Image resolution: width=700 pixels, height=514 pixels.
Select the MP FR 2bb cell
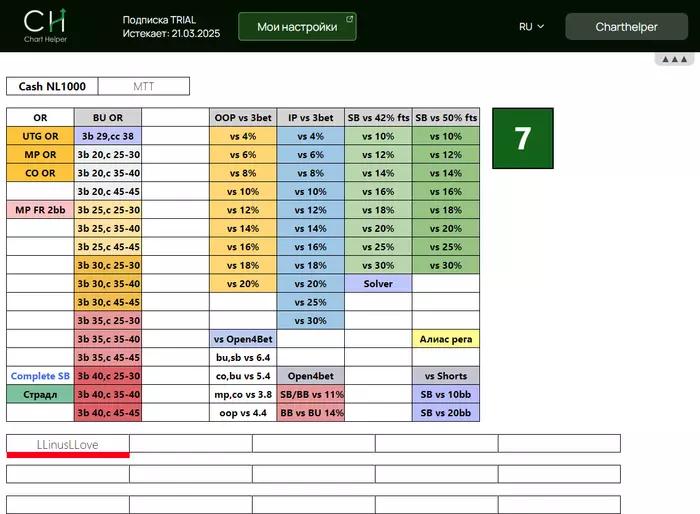click(x=41, y=210)
